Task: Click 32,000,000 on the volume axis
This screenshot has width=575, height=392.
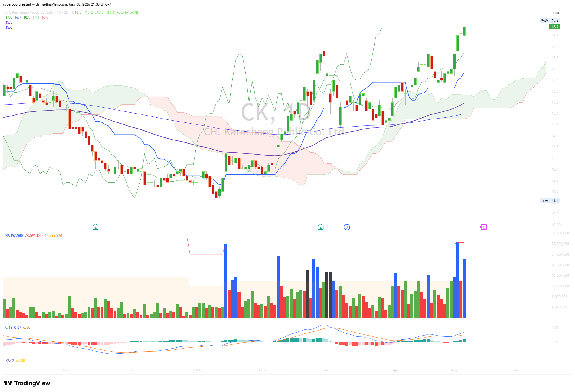Action: (560, 233)
